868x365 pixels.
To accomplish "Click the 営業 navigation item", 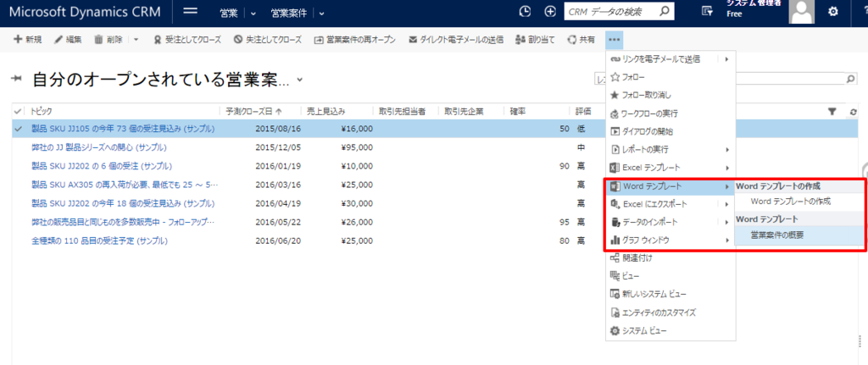I will 228,12.
